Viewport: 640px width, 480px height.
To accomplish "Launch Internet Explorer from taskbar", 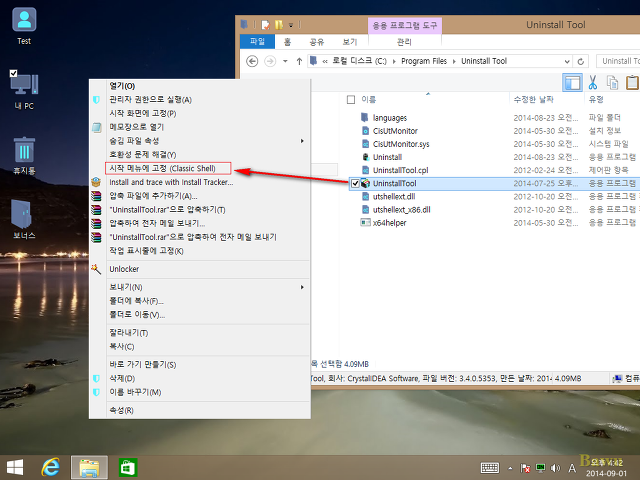I will coord(51,467).
